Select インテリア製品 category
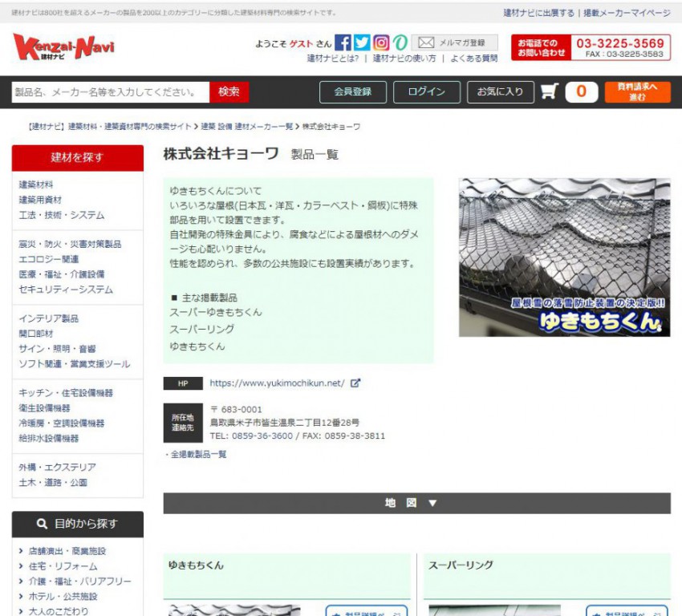 click(x=48, y=318)
